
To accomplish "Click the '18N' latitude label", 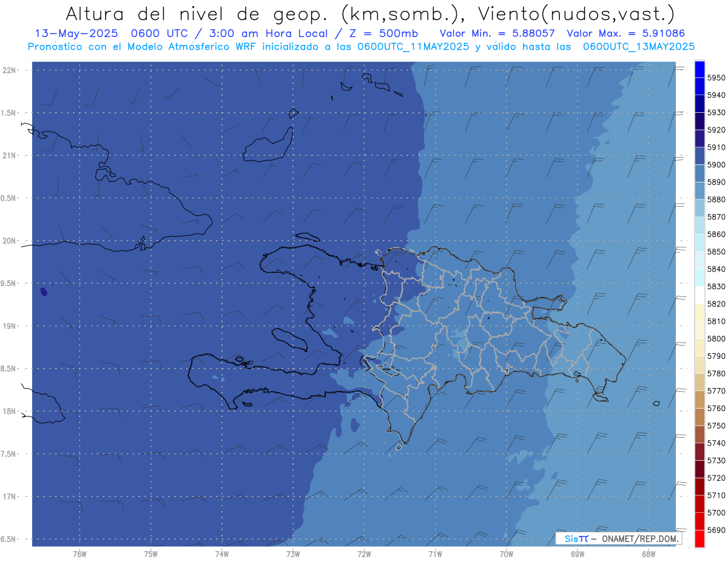I will pos(9,411).
